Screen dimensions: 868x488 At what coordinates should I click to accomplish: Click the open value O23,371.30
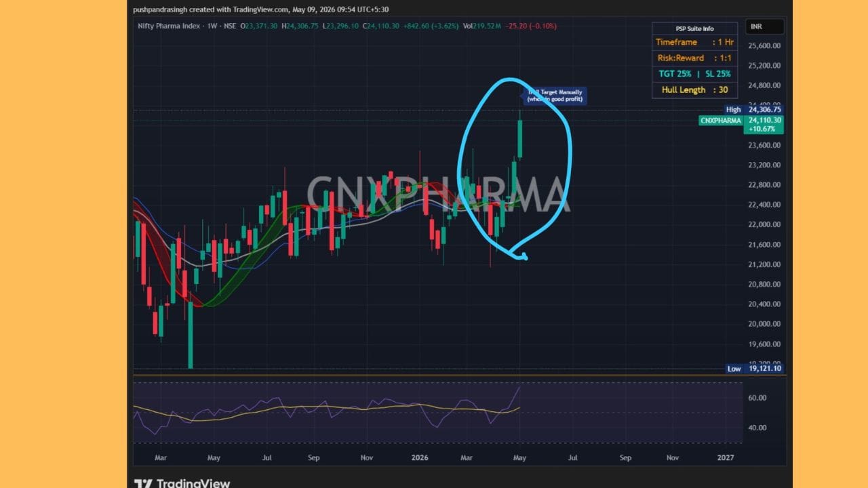pos(259,26)
